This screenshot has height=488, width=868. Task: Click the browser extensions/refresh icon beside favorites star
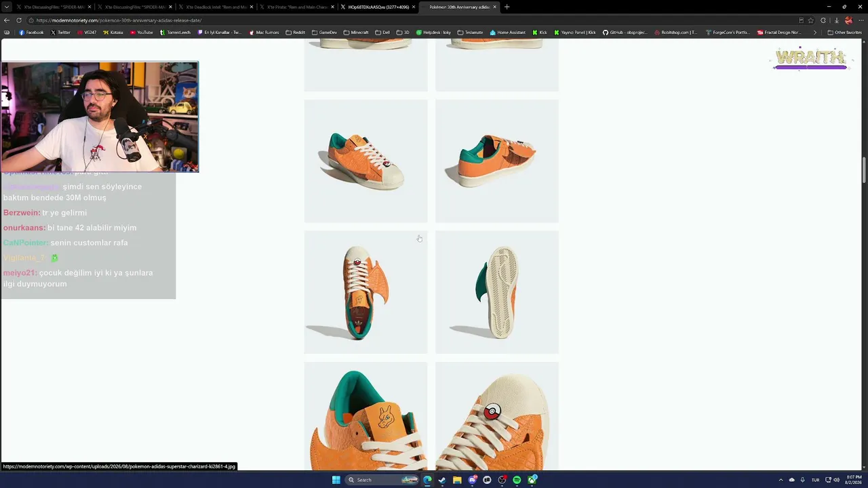824,20
